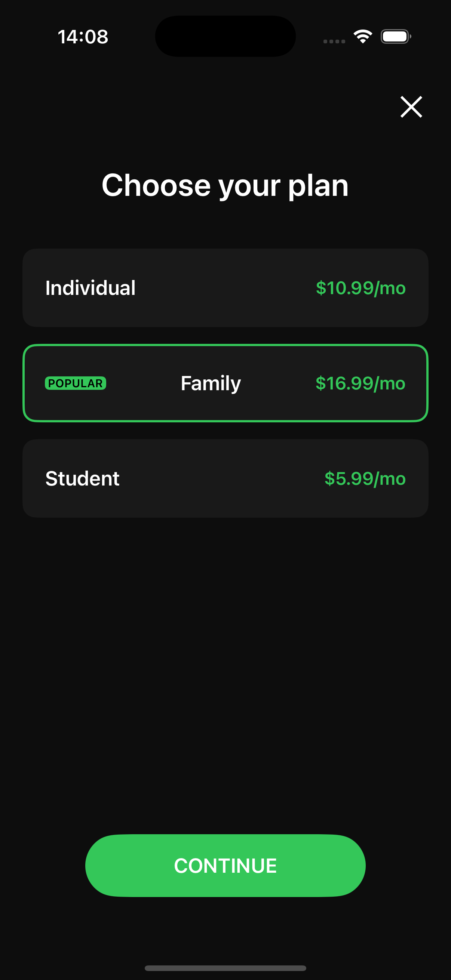Tap the Dynamic Island pill
Image resolution: width=451 pixels, height=980 pixels.
tap(225, 36)
